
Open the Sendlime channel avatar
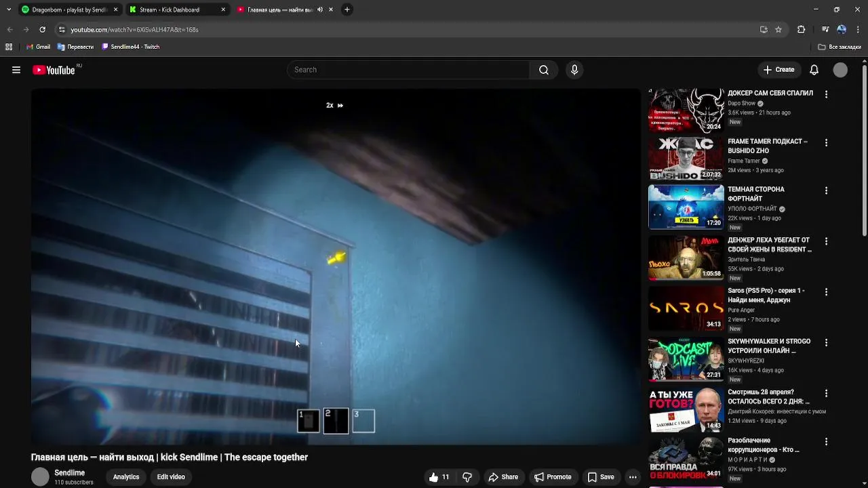pyautogui.click(x=41, y=477)
